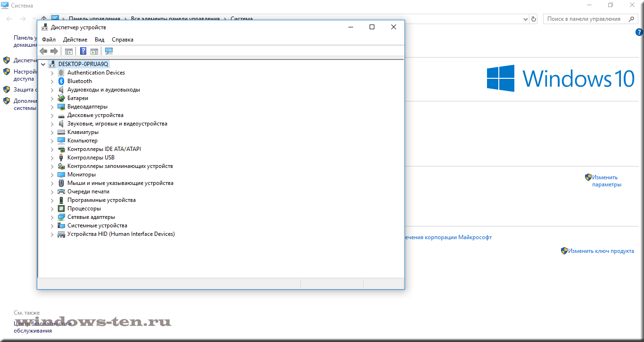Click the up arrow in System window navigation
The height and width of the screenshot is (342, 644).
point(44,19)
